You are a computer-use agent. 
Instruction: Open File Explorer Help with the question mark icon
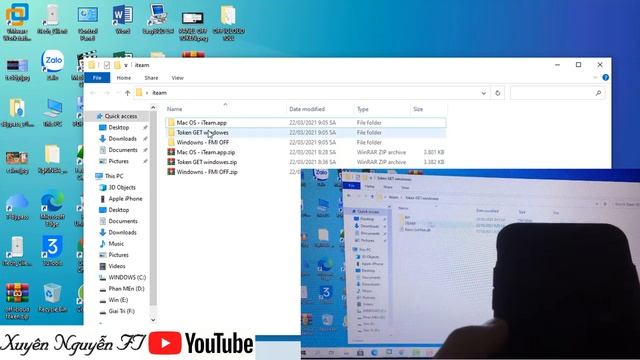pos(605,78)
